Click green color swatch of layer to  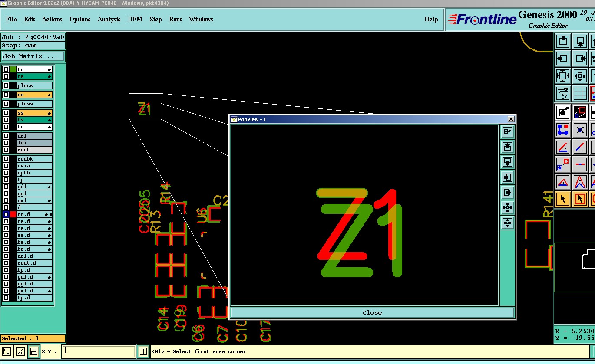(x=13, y=69)
